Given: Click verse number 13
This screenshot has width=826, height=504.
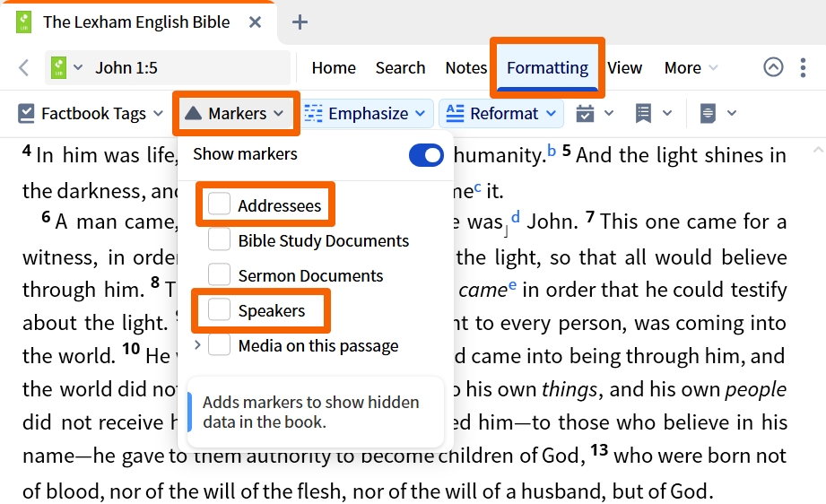Looking at the screenshot, I should click(x=599, y=450).
